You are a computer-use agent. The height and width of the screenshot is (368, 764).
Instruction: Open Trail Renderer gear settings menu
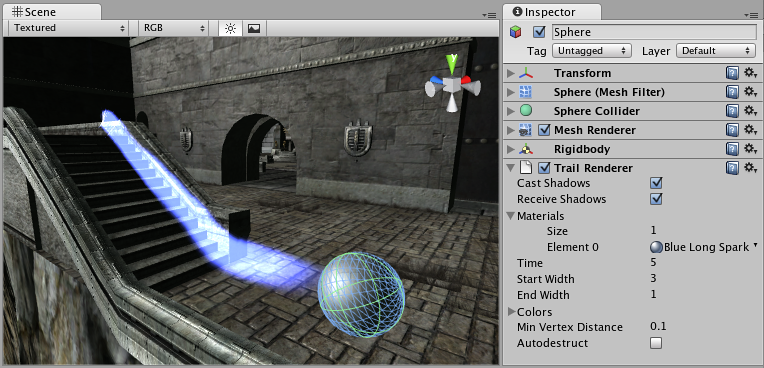tap(750, 168)
